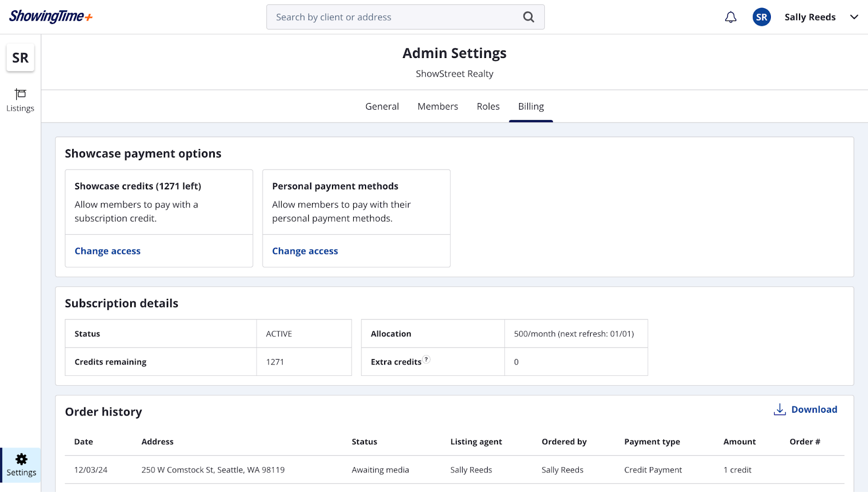Change access for Personal payment methods
Viewport: 868px width, 492px height.
point(305,251)
